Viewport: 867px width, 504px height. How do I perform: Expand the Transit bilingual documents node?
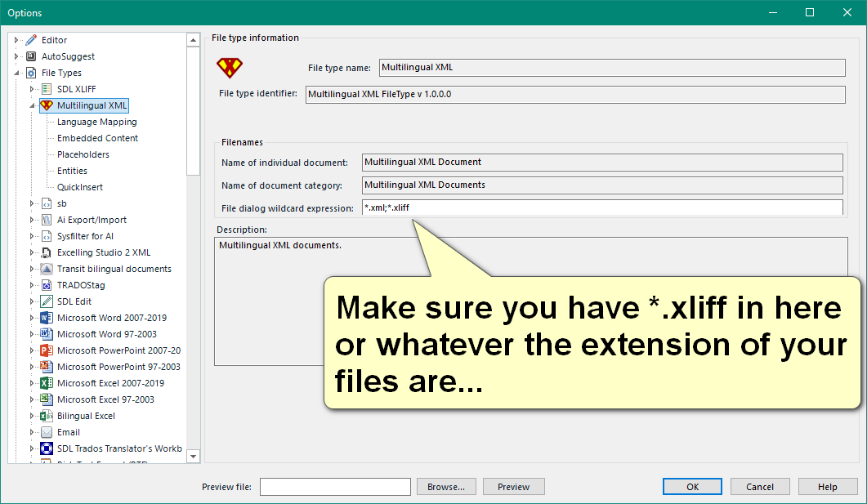32,269
